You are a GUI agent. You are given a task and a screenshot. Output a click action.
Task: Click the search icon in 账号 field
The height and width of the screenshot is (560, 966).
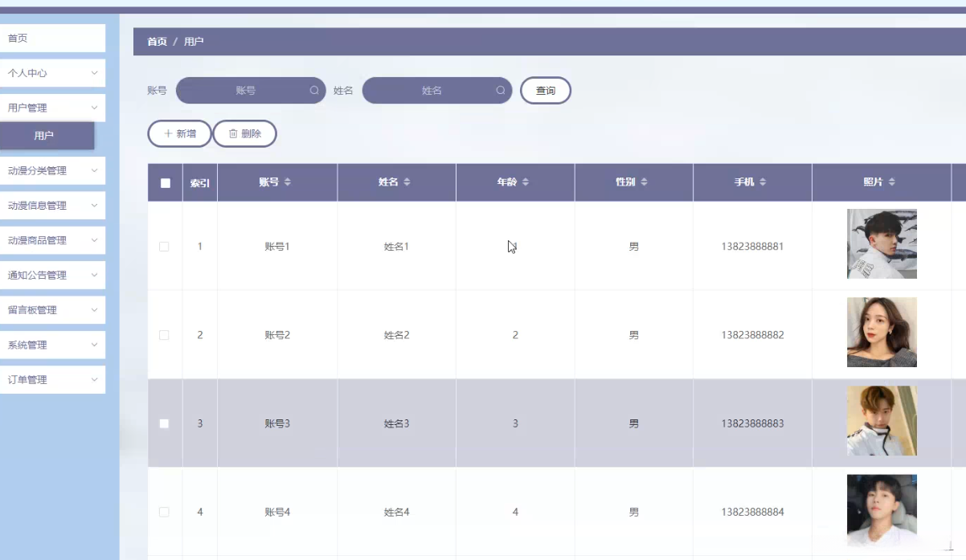pyautogui.click(x=314, y=91)
